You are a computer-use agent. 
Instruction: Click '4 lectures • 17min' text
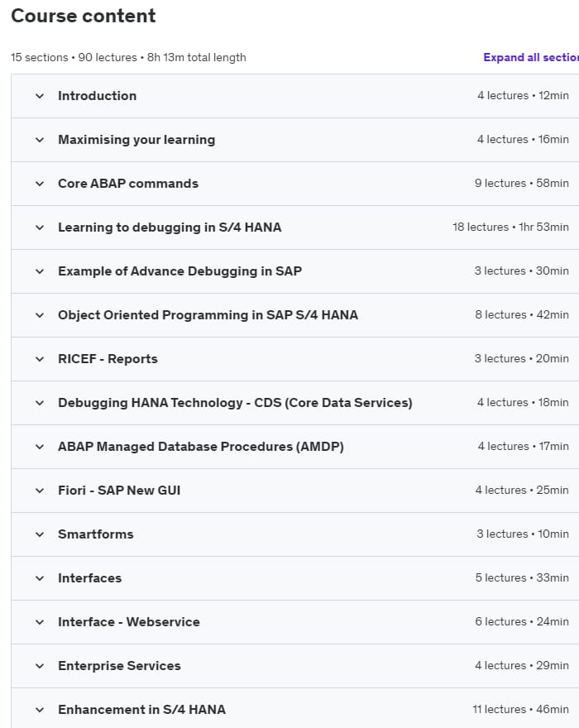coord(524,446)
